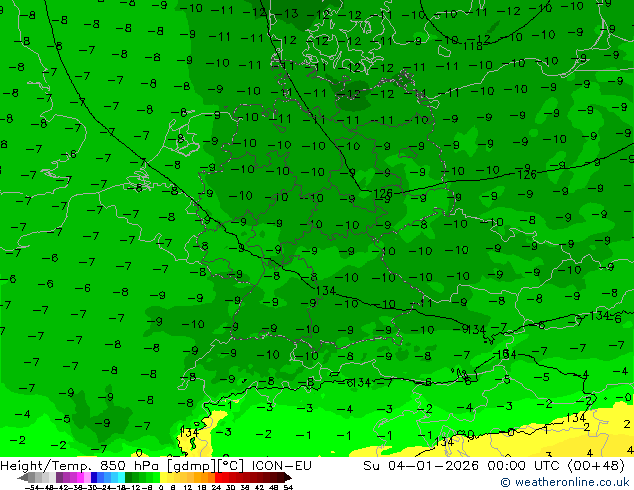Viewport: 634px width, 490px height.
Task: Click the blue segment of the color legend
Action: click(x=108, y=477)
